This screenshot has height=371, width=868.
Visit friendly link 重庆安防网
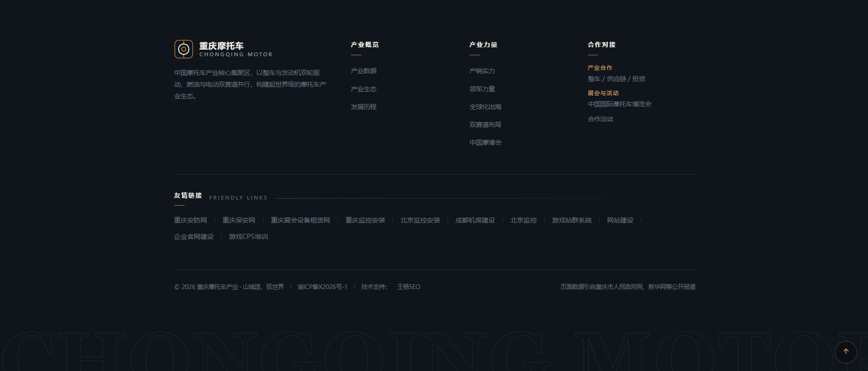[x=190, y=220]
